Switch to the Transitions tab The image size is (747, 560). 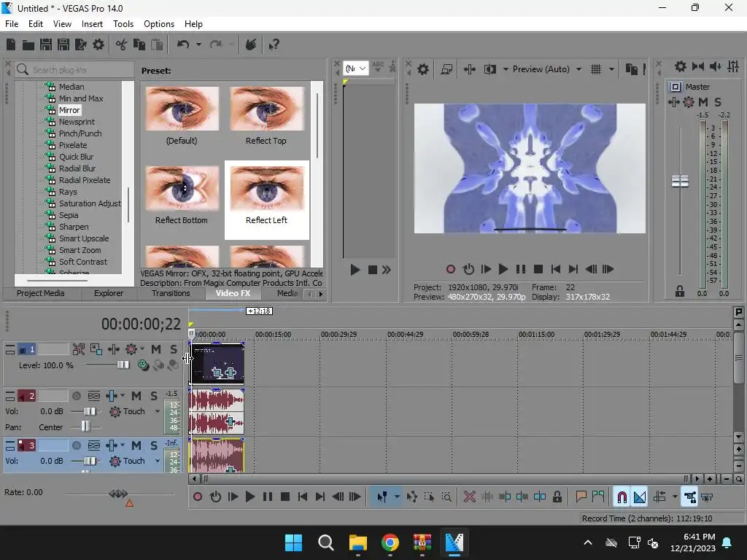pos(171,293)
